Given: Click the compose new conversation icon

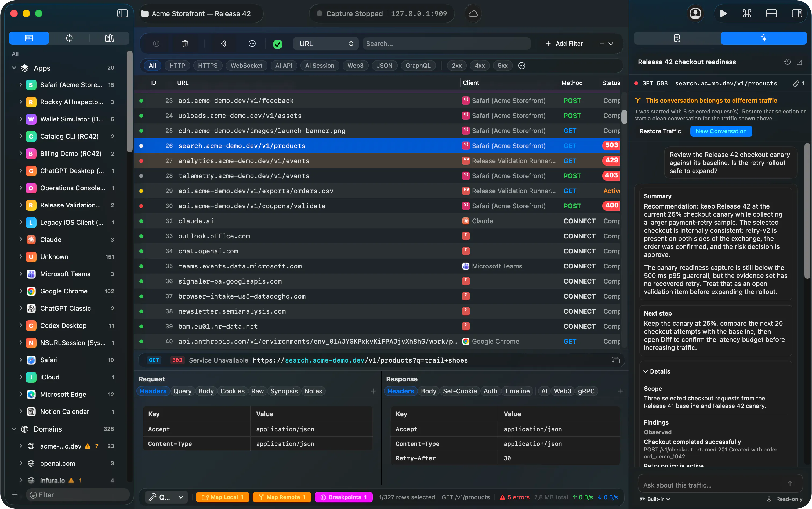Looking at the screenshot, I should click(800, 62).
